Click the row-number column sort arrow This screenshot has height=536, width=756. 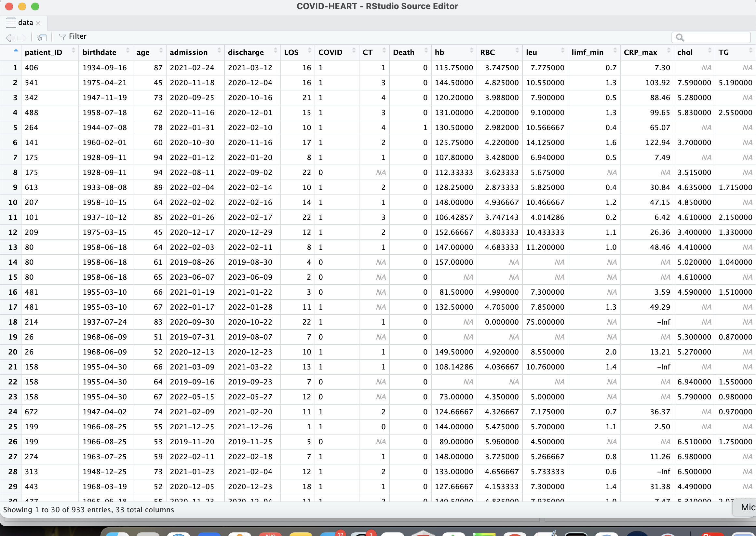coord(16,50)
